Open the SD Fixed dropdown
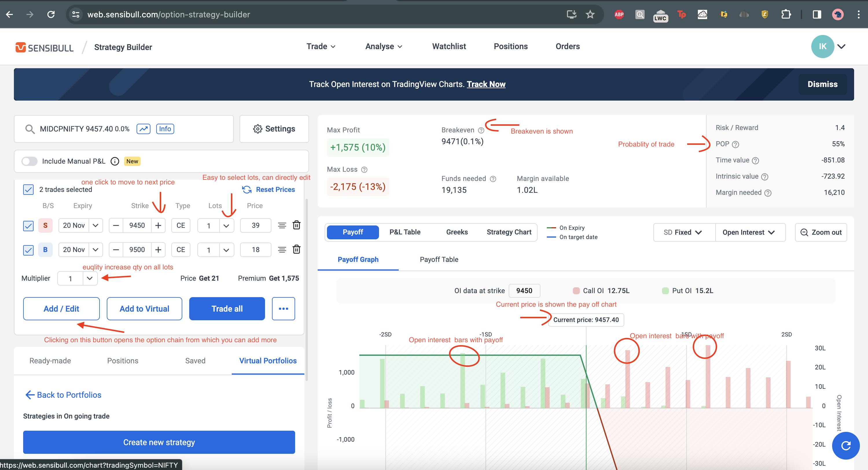Screen dimensions: 868x470 tap(684, 232)
